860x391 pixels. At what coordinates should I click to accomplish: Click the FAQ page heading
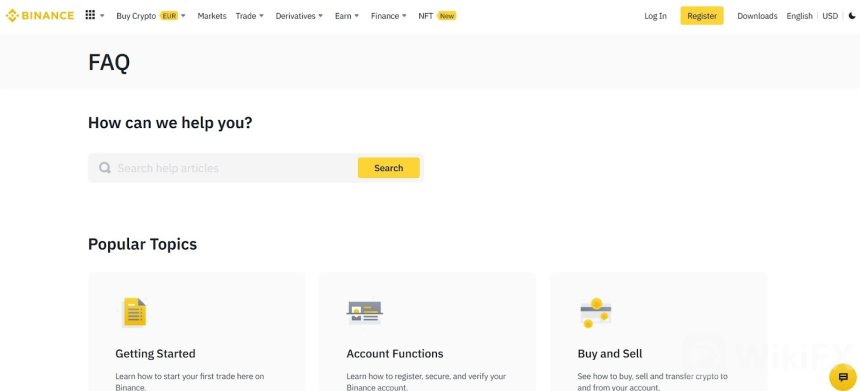[x=109, y=62]
